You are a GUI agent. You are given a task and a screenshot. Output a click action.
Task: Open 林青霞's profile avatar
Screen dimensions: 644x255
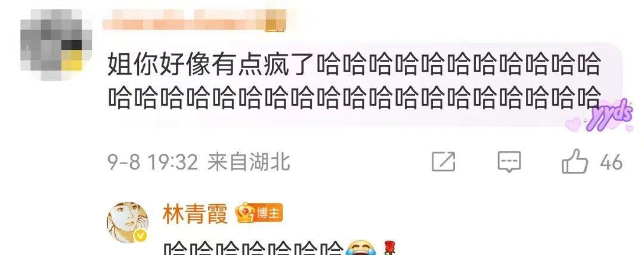(128, 223)
